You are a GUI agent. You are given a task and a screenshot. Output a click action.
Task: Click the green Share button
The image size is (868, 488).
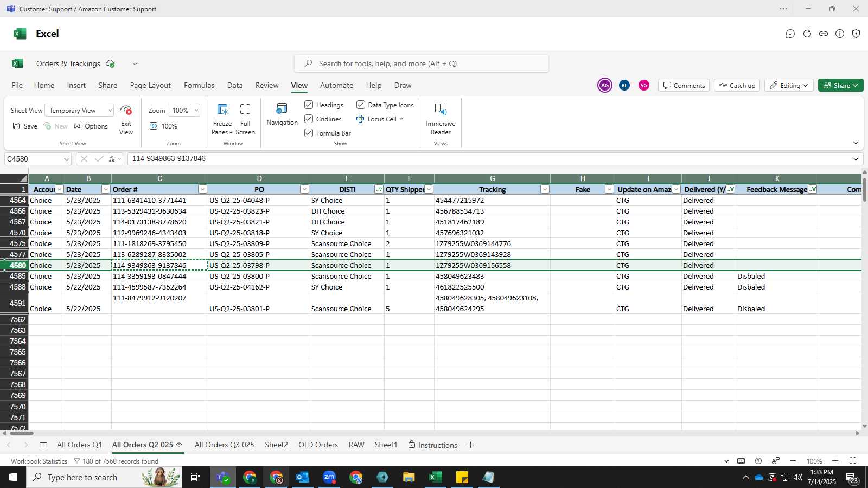(840, 86)
